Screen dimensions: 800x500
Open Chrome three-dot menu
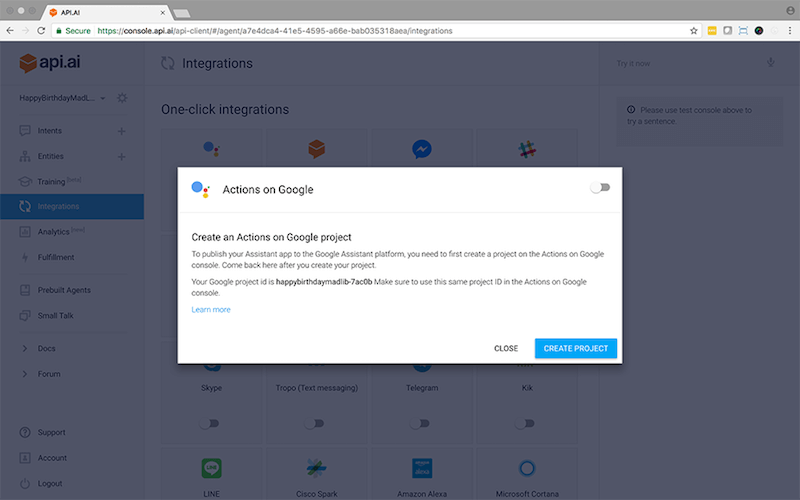tap(789, 31)
